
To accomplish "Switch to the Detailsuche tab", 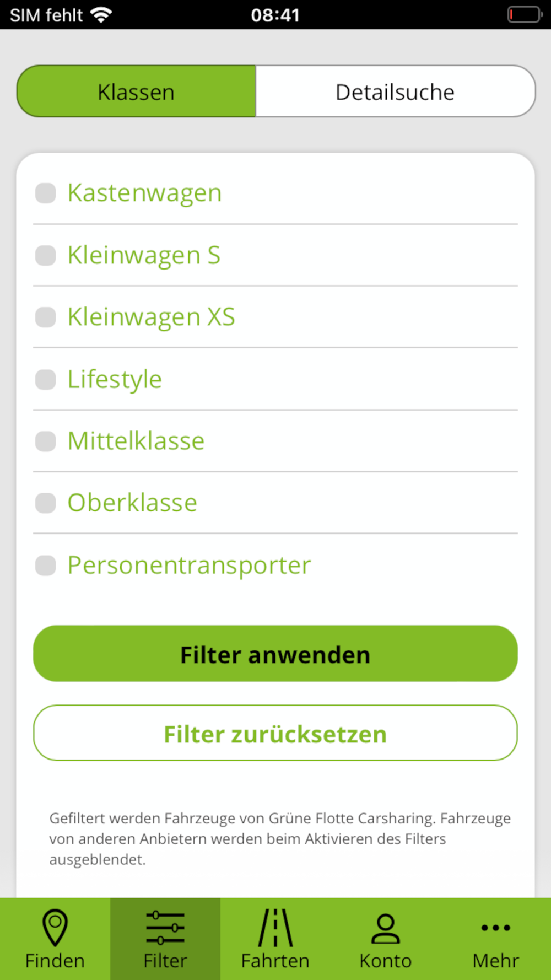I will click(396, 91).
